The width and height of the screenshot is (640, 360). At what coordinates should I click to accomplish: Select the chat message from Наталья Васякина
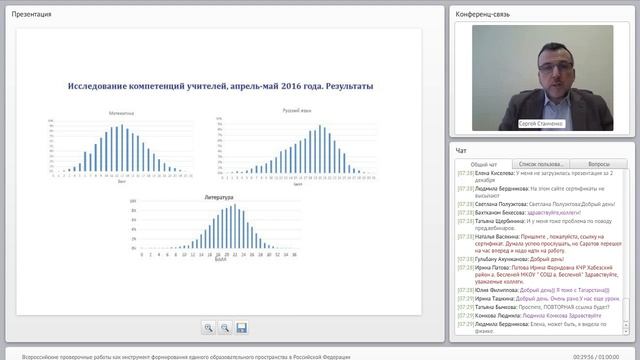(x=539, y=244)
